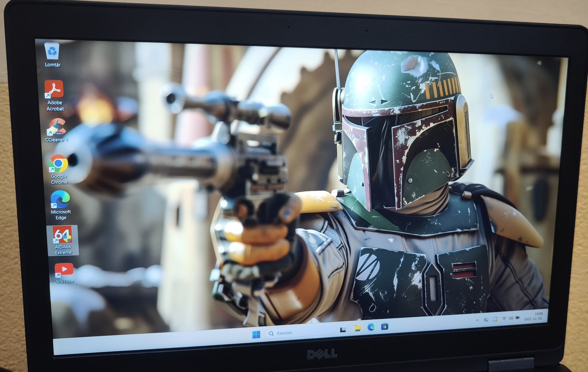Open Microsoft Store from the taskbar
This screenshot has width=588, height=372.
[x=384, y=326]
